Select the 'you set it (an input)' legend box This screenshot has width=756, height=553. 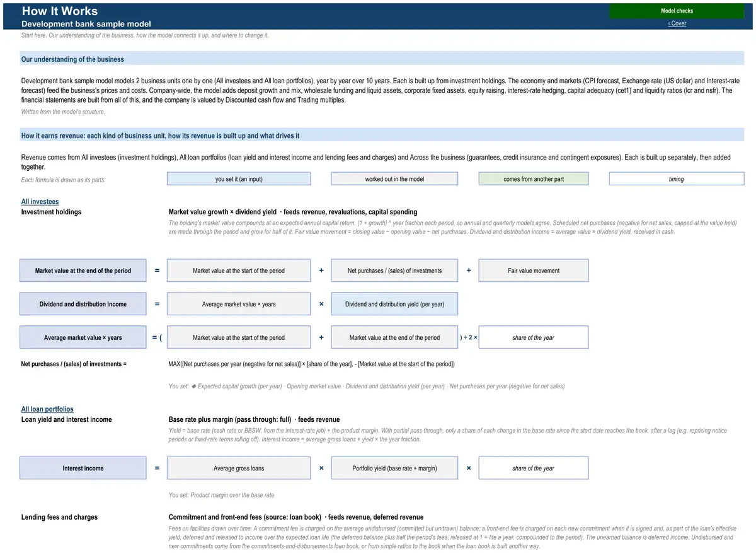[239, 179]
